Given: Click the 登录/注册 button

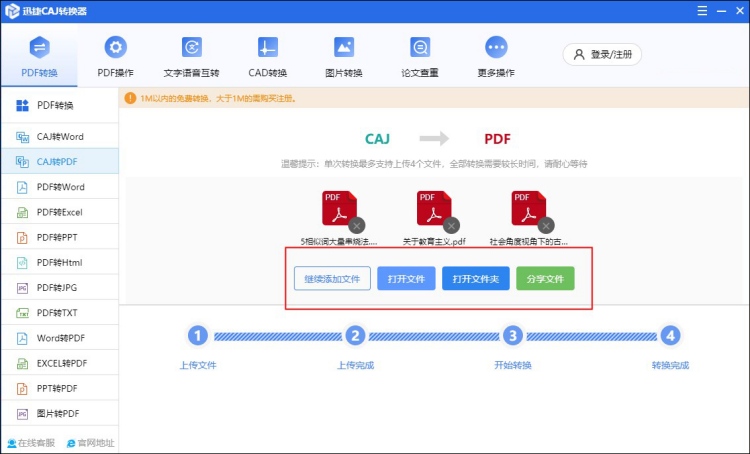Looking at the screenshot, I should pos(602,55).
